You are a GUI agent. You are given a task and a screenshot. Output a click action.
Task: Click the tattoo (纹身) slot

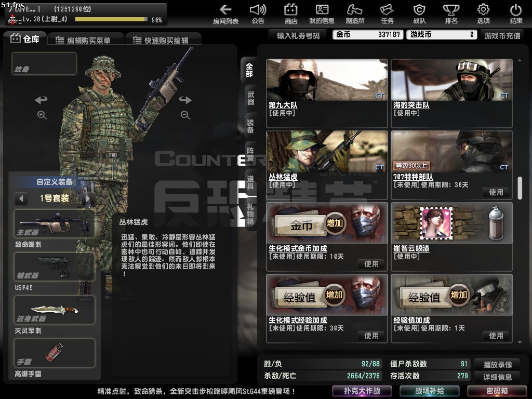tap(44, 63)
